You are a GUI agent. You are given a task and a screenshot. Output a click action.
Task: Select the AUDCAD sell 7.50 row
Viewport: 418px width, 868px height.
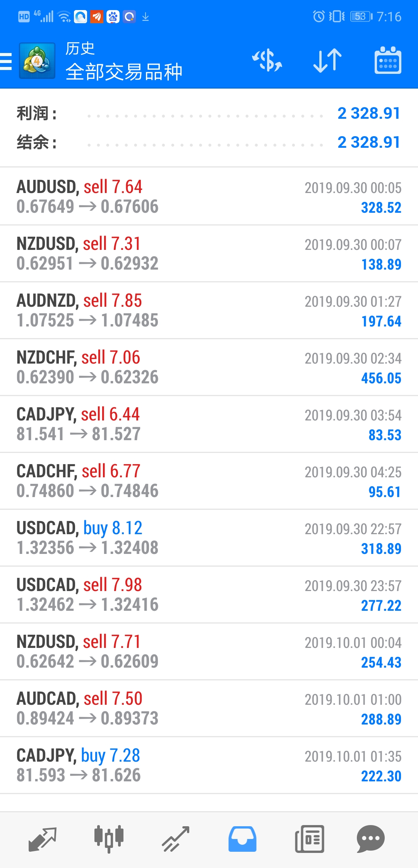209,708
